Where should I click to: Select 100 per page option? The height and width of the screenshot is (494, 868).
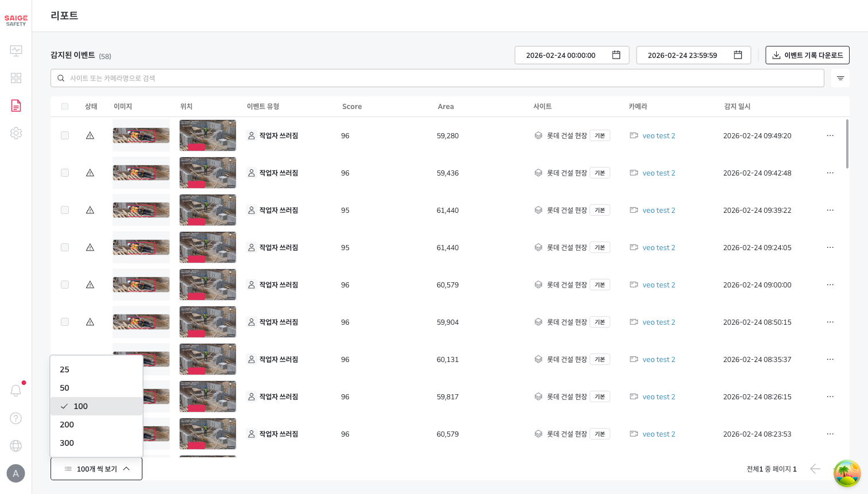96,406
